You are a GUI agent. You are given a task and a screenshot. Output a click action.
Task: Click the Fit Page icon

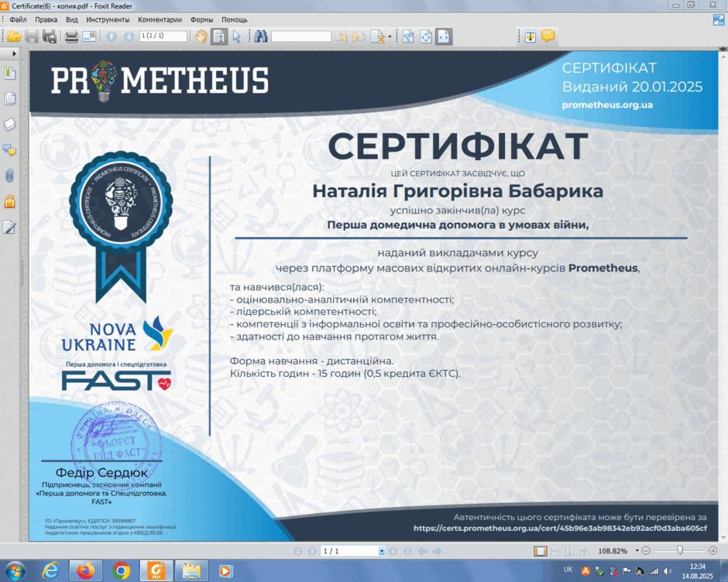426,36
